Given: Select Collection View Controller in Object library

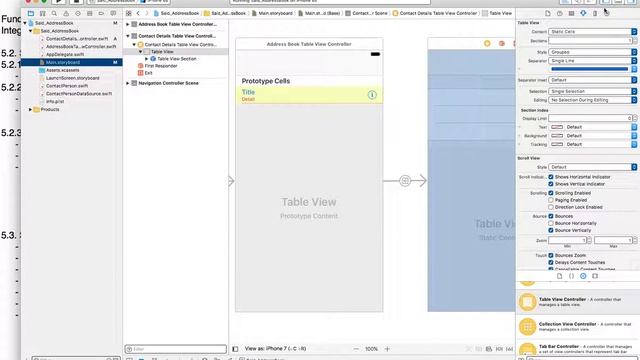Looking at the screenshot, I should click(578, 327).
